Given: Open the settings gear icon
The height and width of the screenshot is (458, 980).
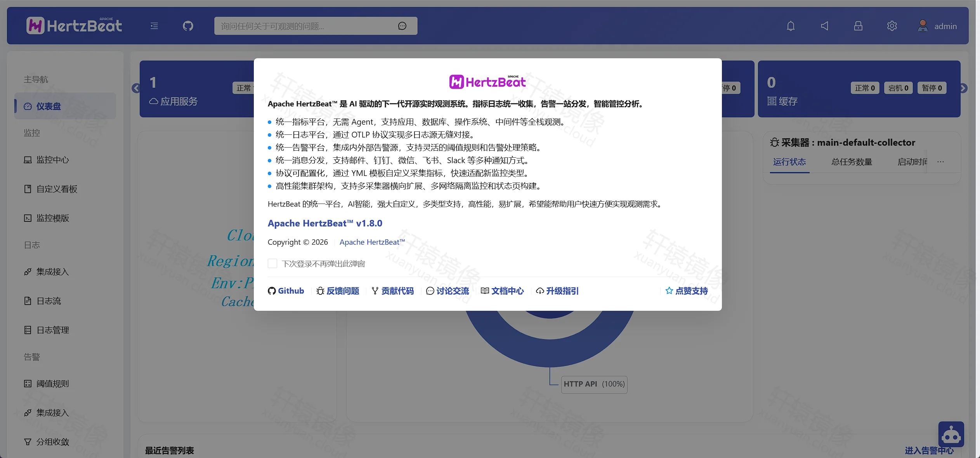Looking at the screenshot, I should [892, 26].
